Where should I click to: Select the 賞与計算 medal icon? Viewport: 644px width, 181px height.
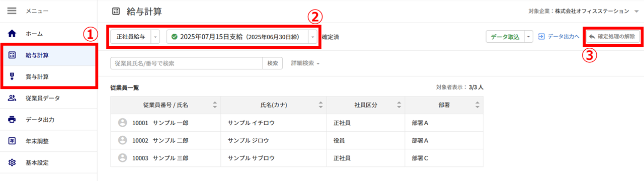(x=12, y=77)
